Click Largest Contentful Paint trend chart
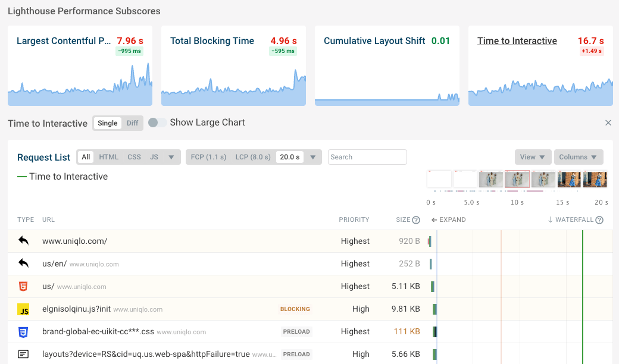 tap(80, 84)
